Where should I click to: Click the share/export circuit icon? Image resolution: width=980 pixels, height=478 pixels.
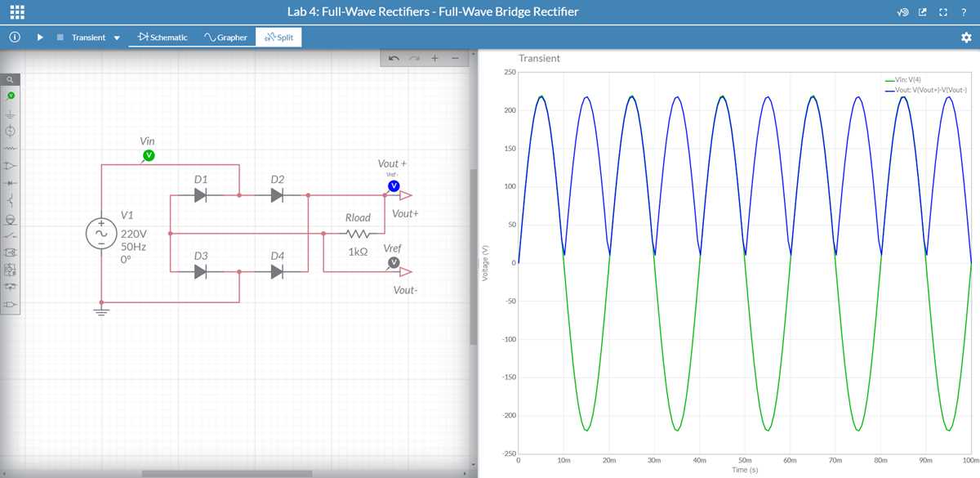[x=923, y=12]
